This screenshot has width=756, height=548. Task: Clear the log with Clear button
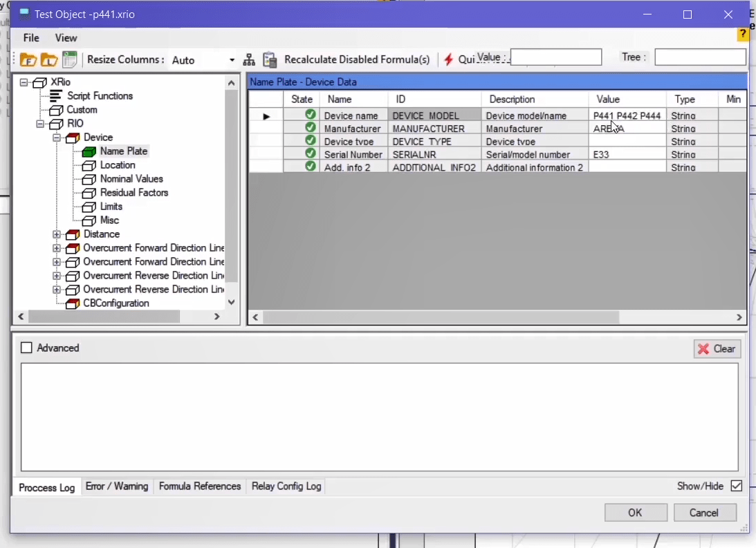click(717, 349)
